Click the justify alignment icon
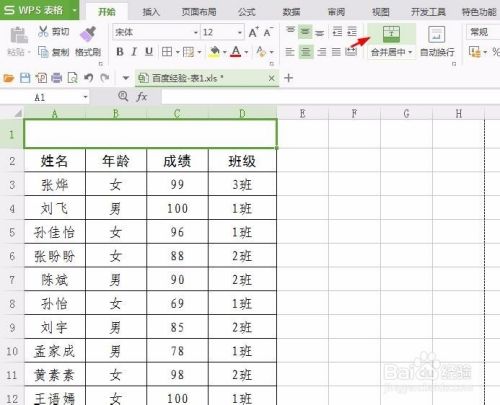Screen dimensions: 500x405 pyautogui.click(x=336, y=52)
